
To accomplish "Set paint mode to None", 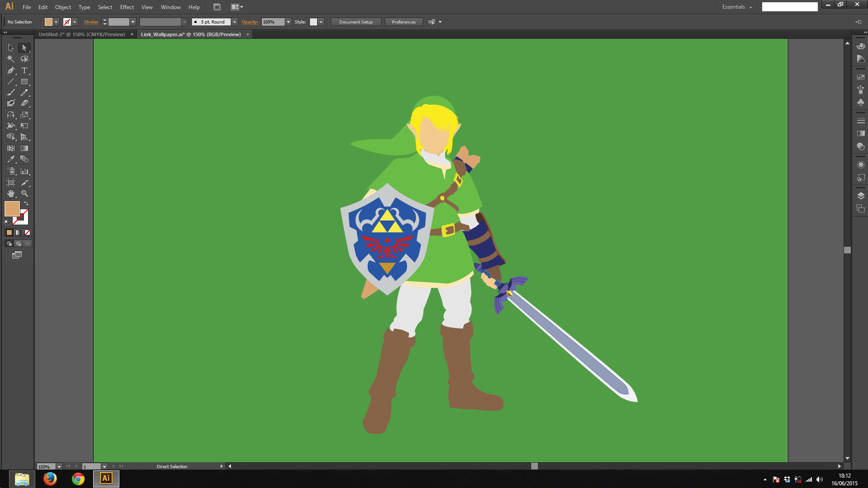I will 27,233.
